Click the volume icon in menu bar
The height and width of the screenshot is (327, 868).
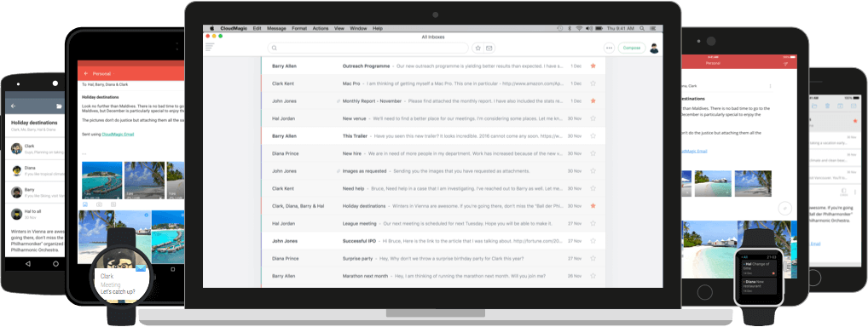click(x=588, y=28)
